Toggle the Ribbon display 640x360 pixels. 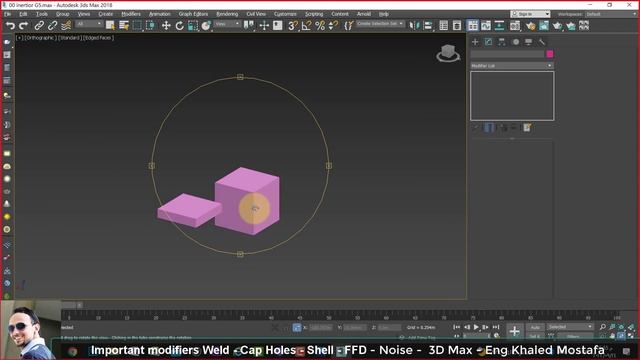(473, 26)
